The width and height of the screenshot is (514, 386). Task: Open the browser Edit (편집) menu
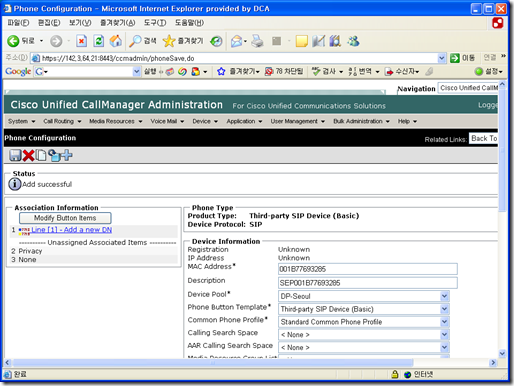click(49, 23)
